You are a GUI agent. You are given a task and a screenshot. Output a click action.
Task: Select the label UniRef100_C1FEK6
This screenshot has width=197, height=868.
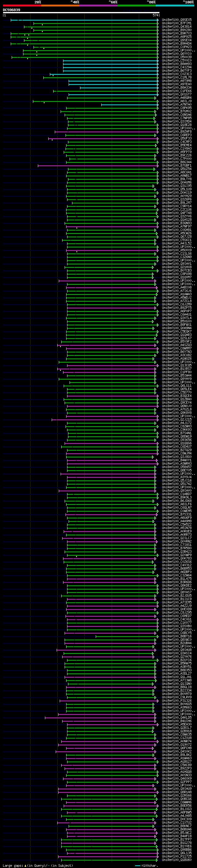click(177, 91)
